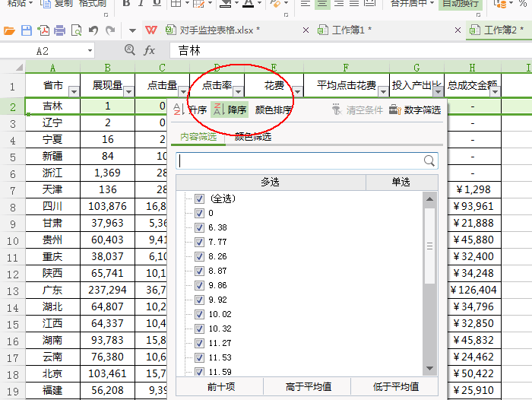Toggle the (全选) select all checkbox
The image size is (532, 400).
point(199,198)
